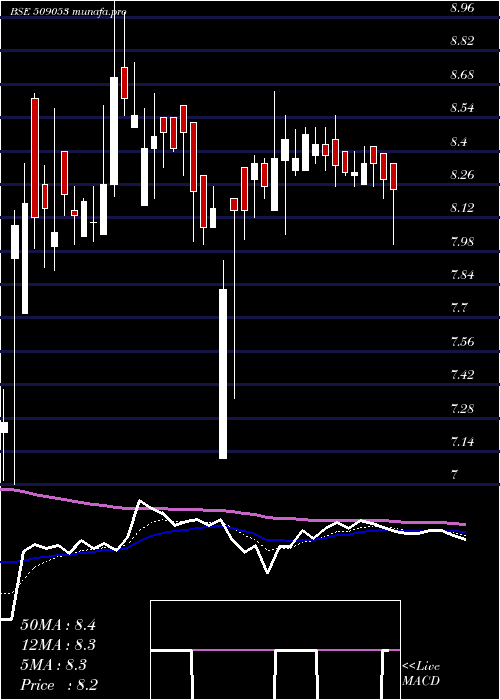Image resolution: width=500 pixels, height=700 pixels.
Task: Select the 5MA : 8.3 legend entry
Action: (x=54, y=665)
